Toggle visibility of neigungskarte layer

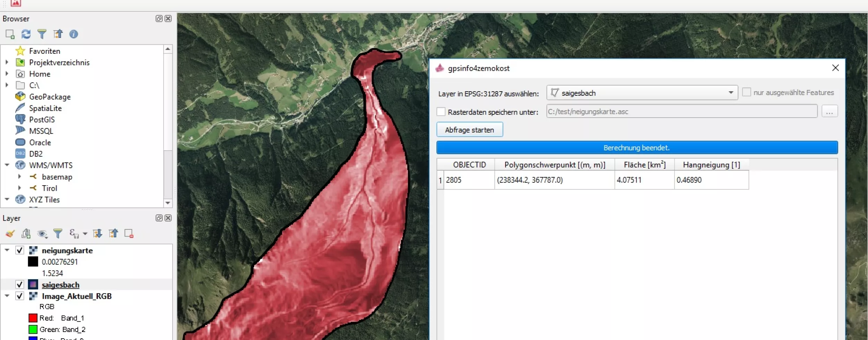[20, 250]
